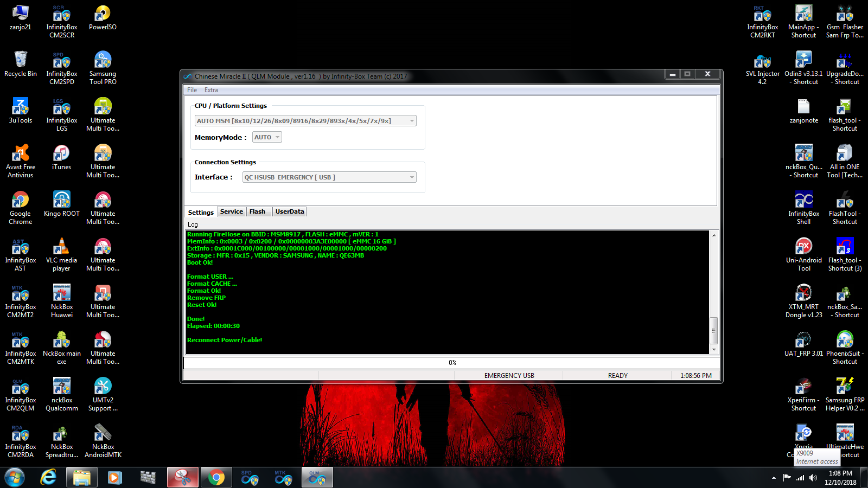Select the XTM_MRT Dongle v1.23 icon

coord(803,301)
